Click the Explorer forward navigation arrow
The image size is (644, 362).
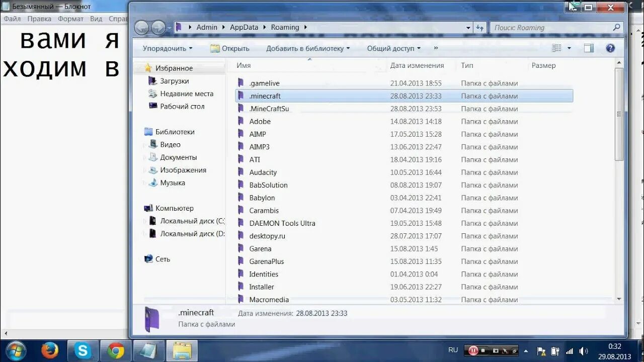point(158,28)
